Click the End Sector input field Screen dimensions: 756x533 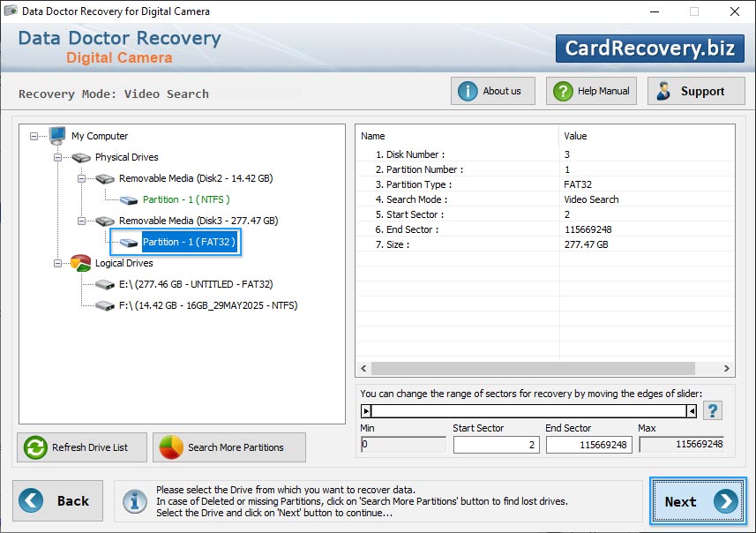(x=588, y=445)
